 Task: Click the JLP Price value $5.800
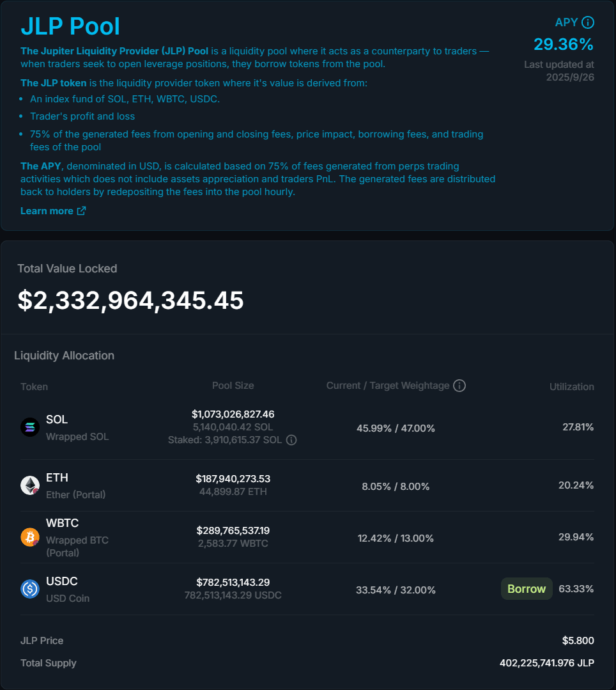click(x=578, y=641)
